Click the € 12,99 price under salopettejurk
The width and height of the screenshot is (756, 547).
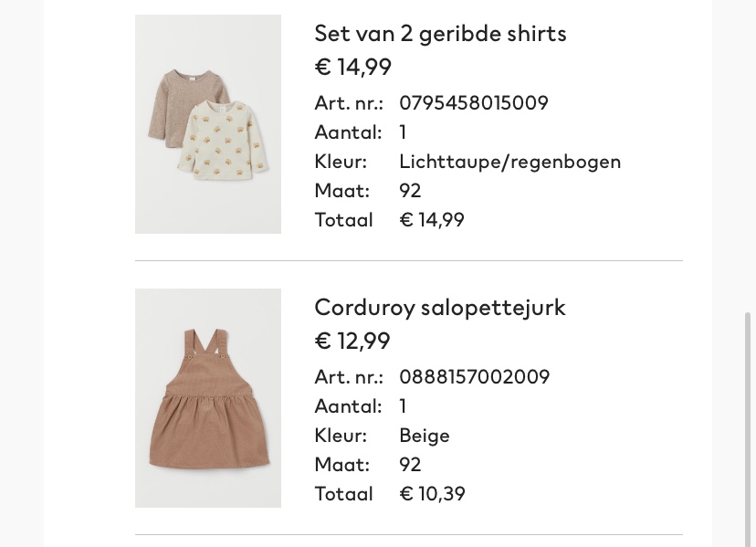[352, 341]
